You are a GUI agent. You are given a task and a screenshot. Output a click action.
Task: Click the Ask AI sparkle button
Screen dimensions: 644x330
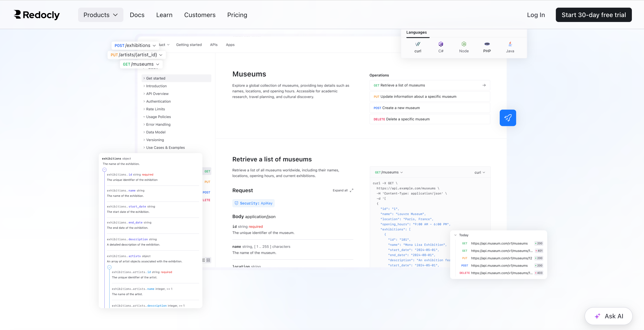click(608, 316)
